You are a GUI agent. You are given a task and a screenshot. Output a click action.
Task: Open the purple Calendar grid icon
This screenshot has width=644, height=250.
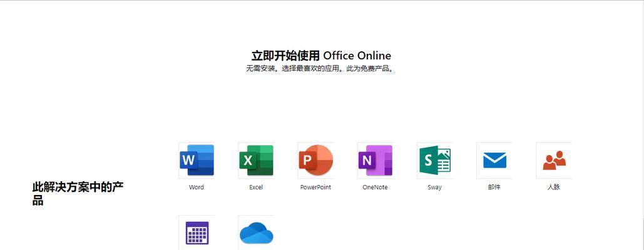197,233
